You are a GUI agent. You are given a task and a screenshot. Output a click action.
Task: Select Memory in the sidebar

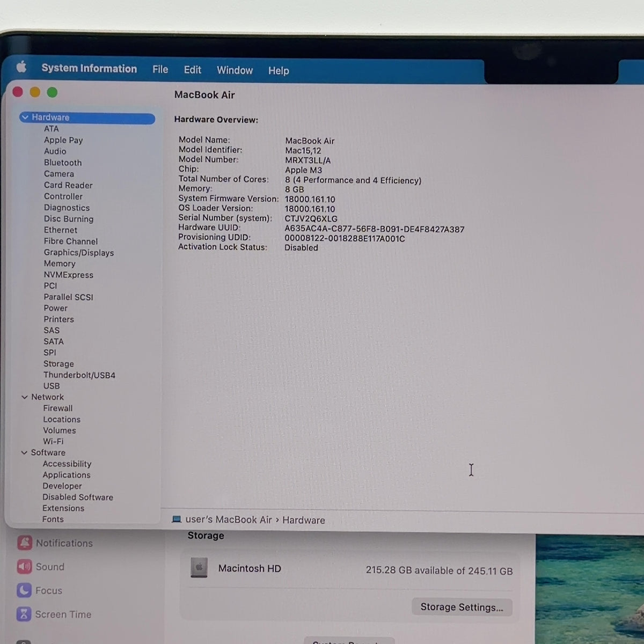tap(60, 264)
